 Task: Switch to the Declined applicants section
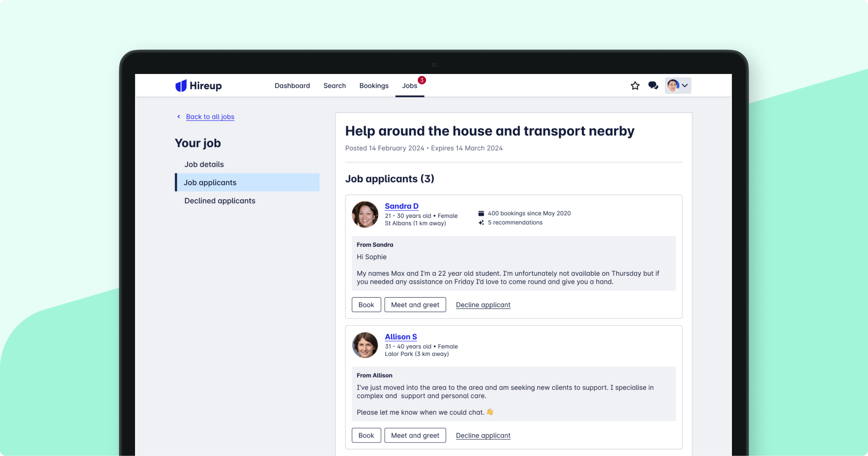pos(220,200)
